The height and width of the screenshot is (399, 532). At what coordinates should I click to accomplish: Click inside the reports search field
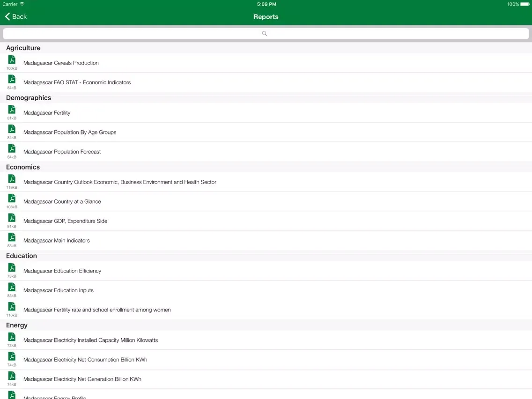coord(266,34)
